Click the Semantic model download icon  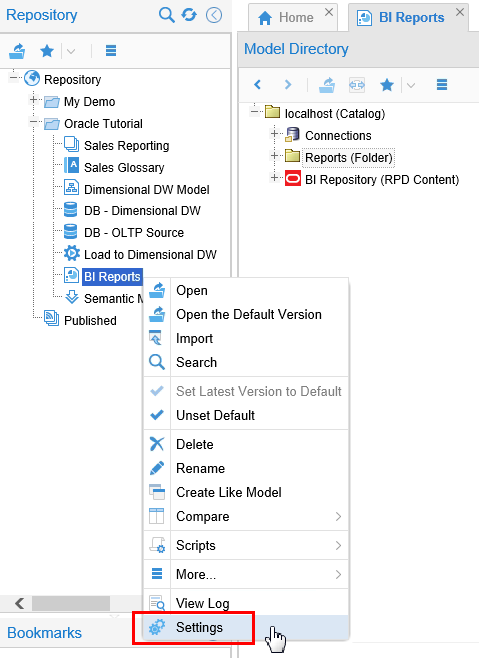pos(72,297)
